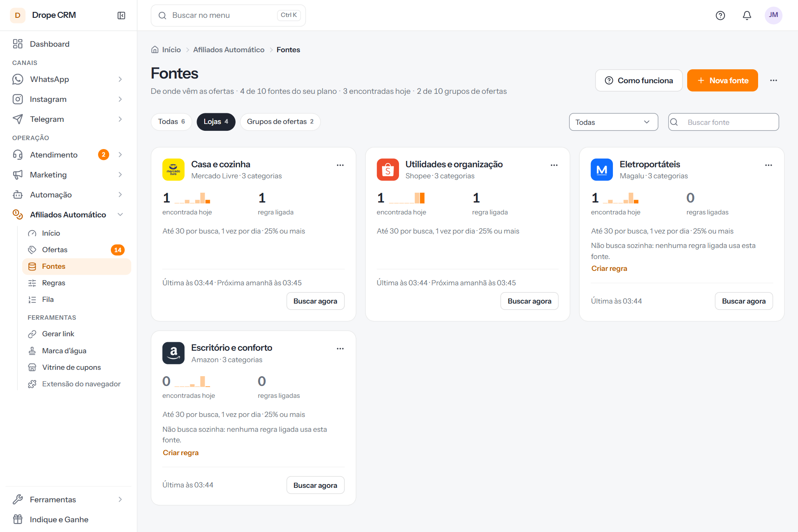Click Buscar agora on Utilidades e organização
Screen dimensions: 798x532
click(x=529, y=301)
